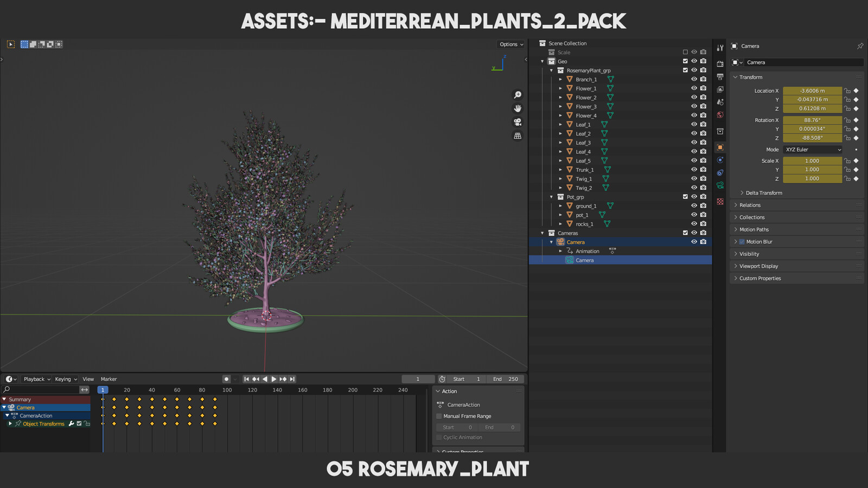868x488 pixels.
Task: Expand the Relations panel
Action: click(x=735, y=205)
